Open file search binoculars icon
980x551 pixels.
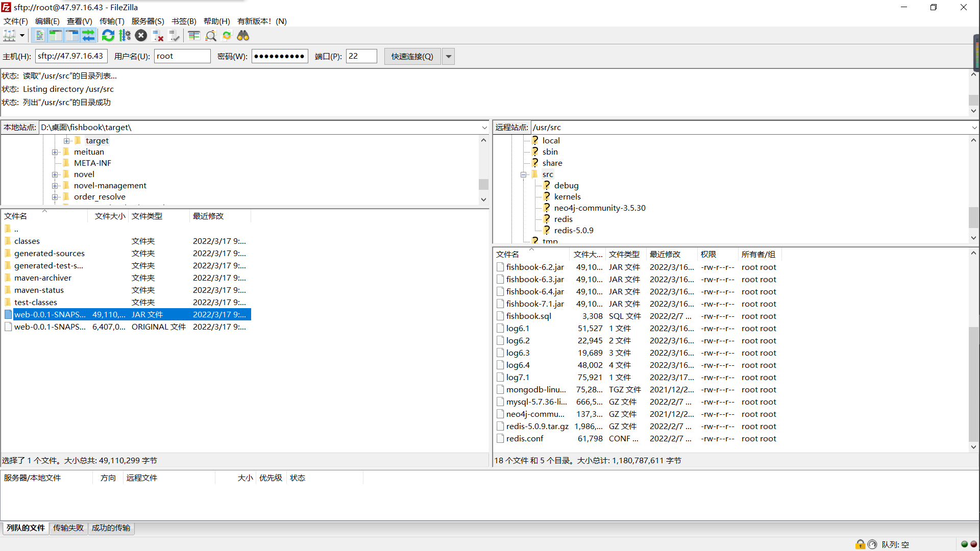click(x=243, y=36)
